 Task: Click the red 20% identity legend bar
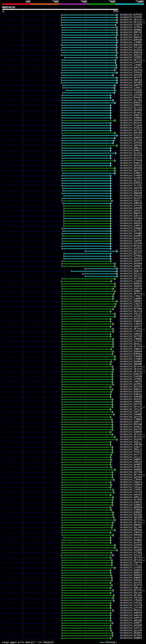16,4
